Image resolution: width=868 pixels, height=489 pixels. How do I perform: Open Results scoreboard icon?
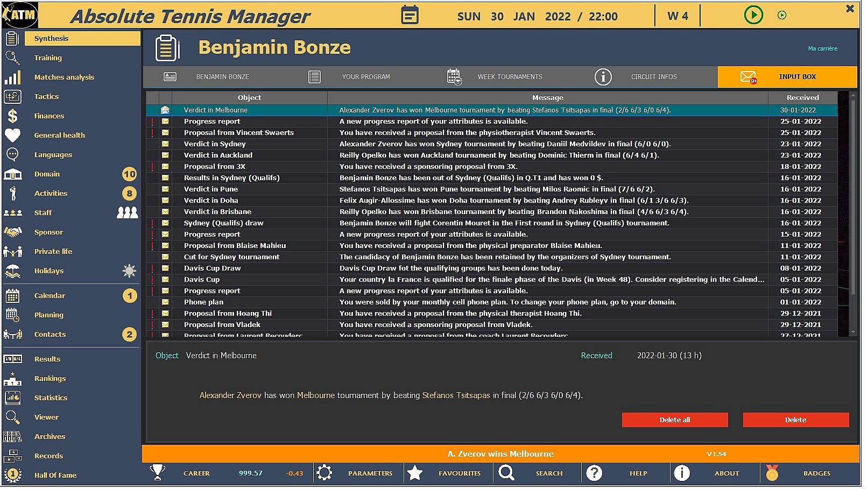13,359
